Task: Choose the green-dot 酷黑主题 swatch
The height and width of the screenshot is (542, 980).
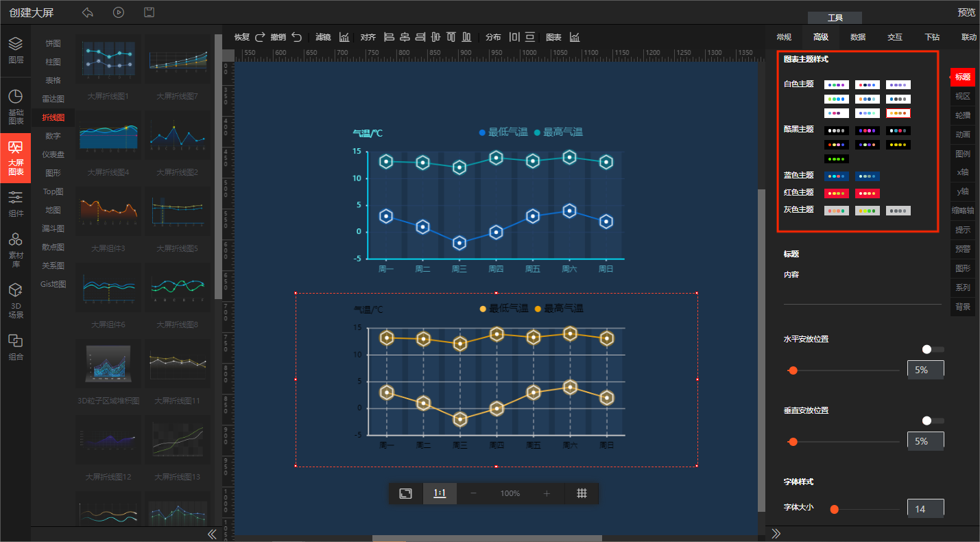Action: [x=837, y=159]
